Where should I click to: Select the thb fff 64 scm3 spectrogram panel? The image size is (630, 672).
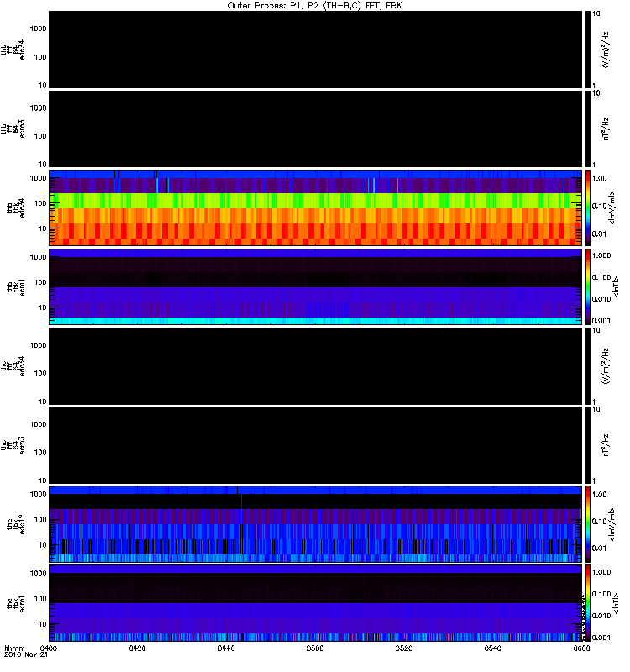point(315,129)
